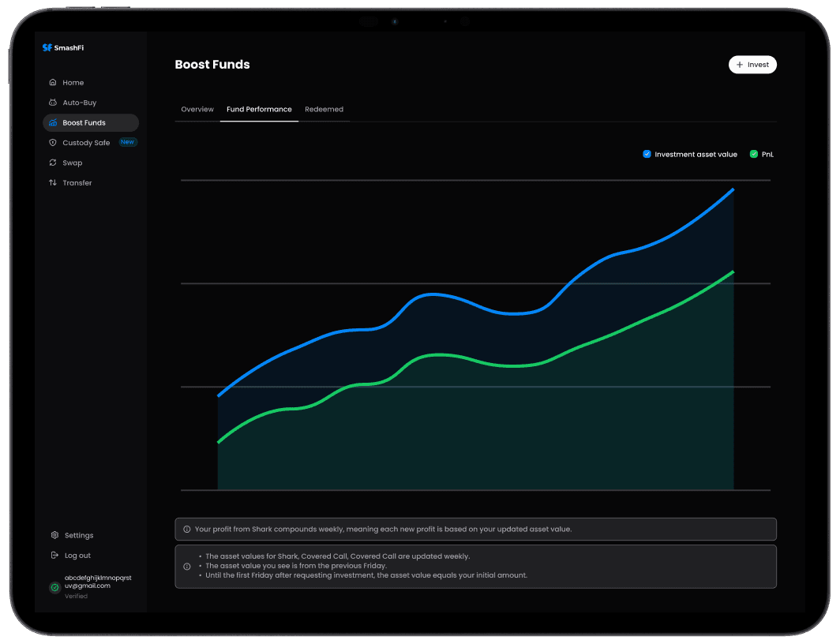Toggle Investment asset value checkbox
Screen dimensions: 840x644
tap(647, 154)
